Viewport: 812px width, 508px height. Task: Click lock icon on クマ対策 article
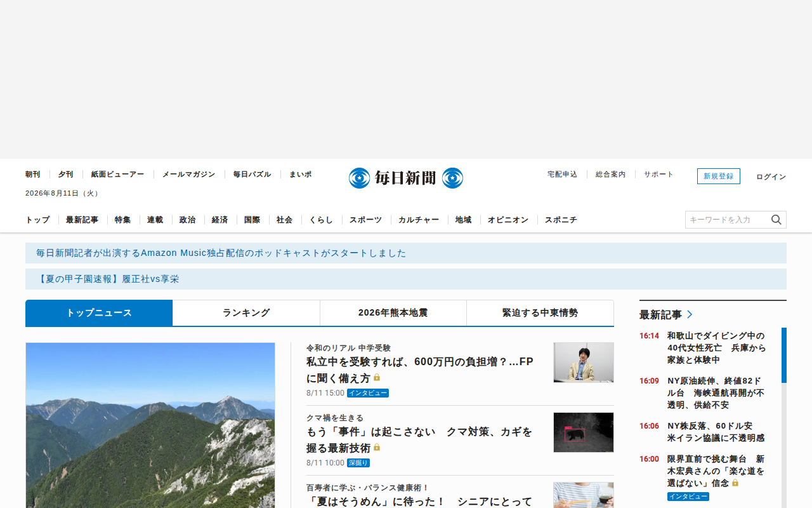[377, 448]
